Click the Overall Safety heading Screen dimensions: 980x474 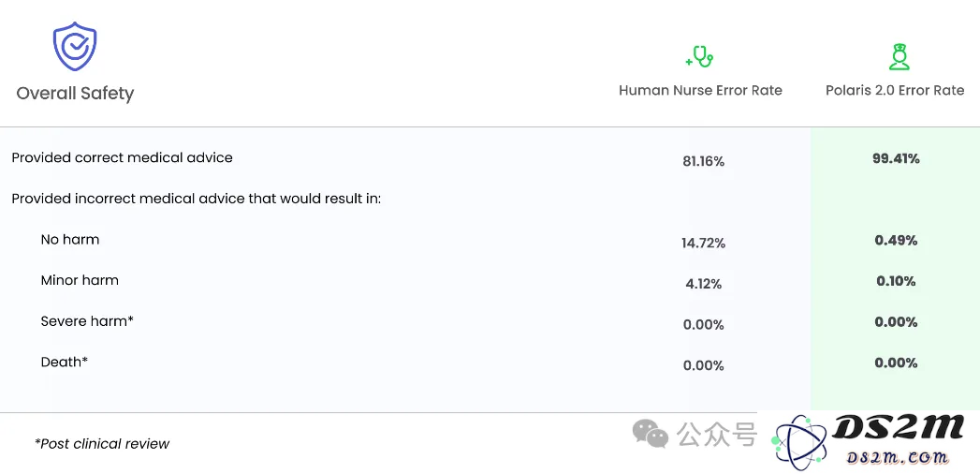click(x=75, y=94)
